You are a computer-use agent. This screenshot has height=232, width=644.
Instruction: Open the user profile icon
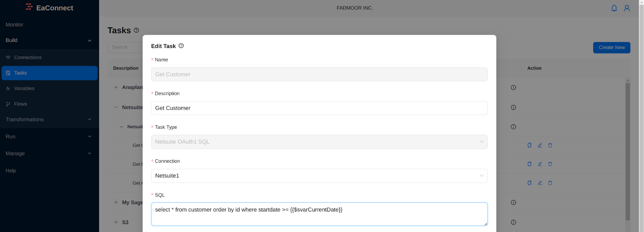click(x=627, y=8)
